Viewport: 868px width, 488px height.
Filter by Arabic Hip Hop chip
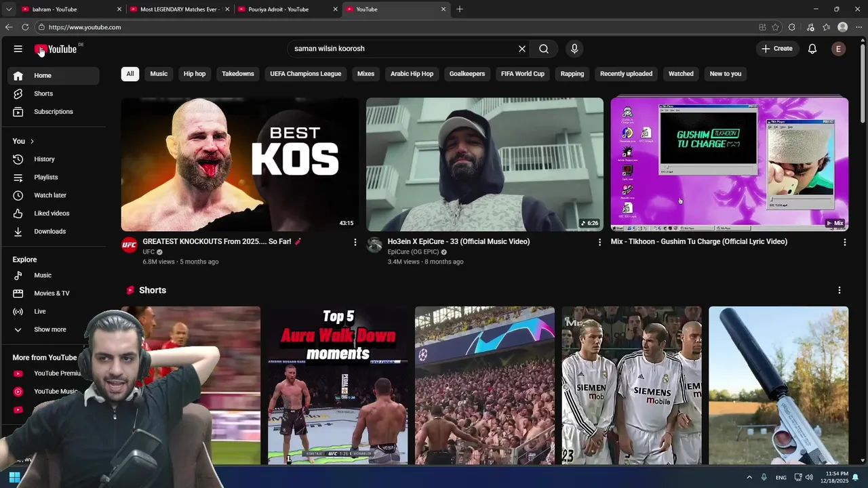(x=412, y=74)
